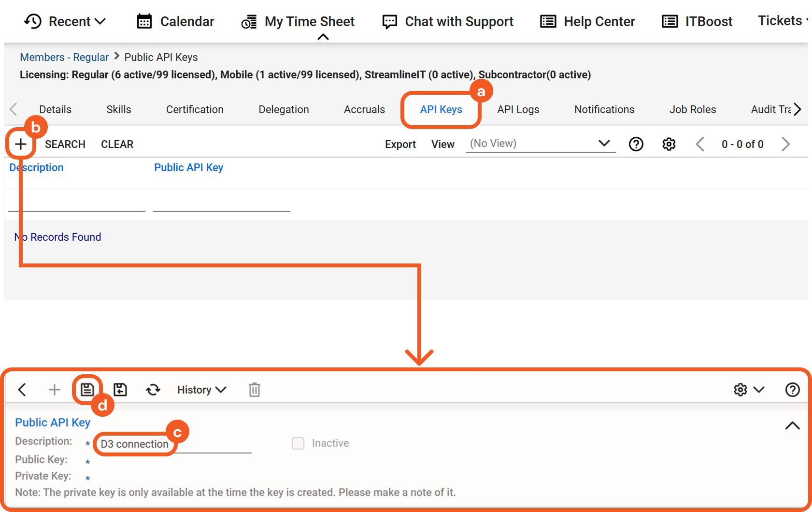Switch to the API Logs tab
Viewport: 812px width, 512px height.
[x=518, y=110]
